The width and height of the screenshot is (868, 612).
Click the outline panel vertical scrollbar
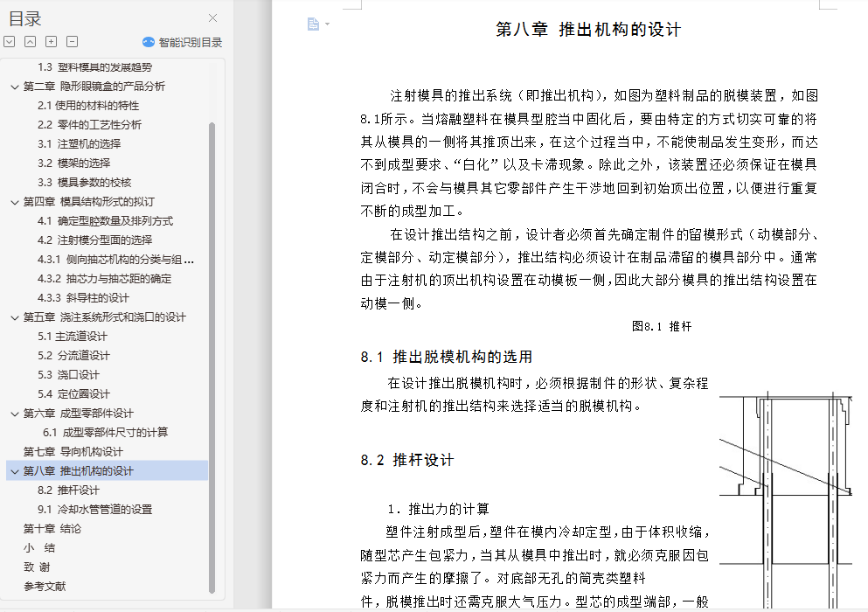(x=212, y=358)
